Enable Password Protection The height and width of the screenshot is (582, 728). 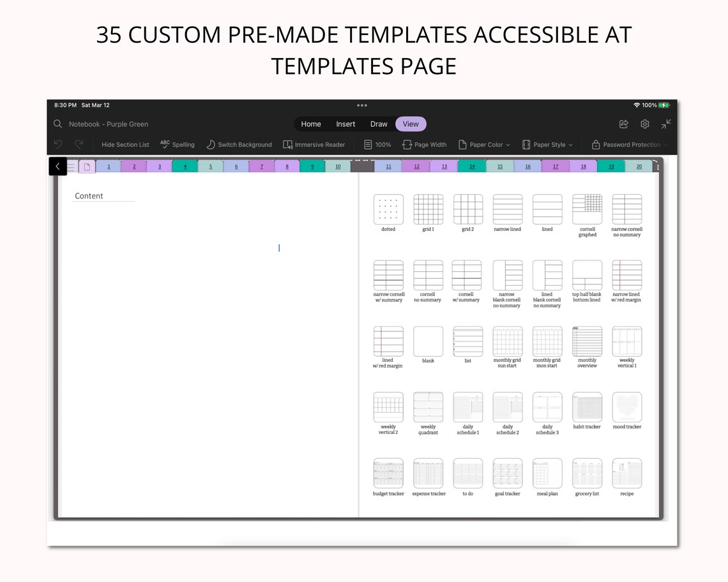point(629,144)
